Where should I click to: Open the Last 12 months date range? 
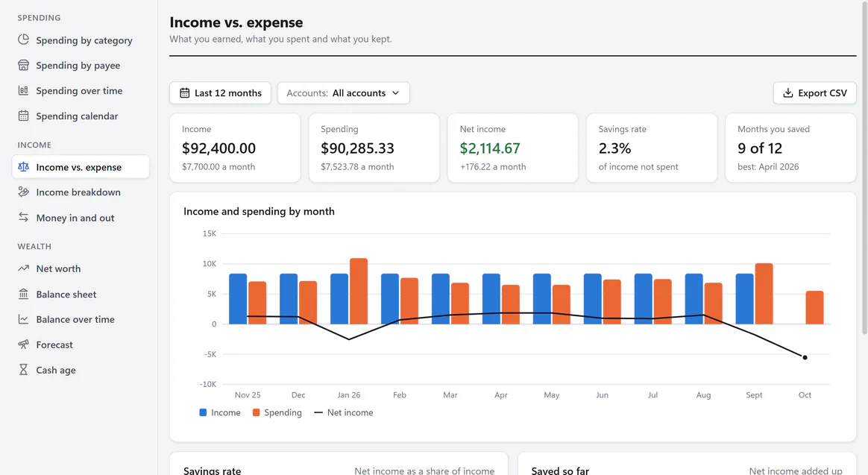tap(220, 93)
